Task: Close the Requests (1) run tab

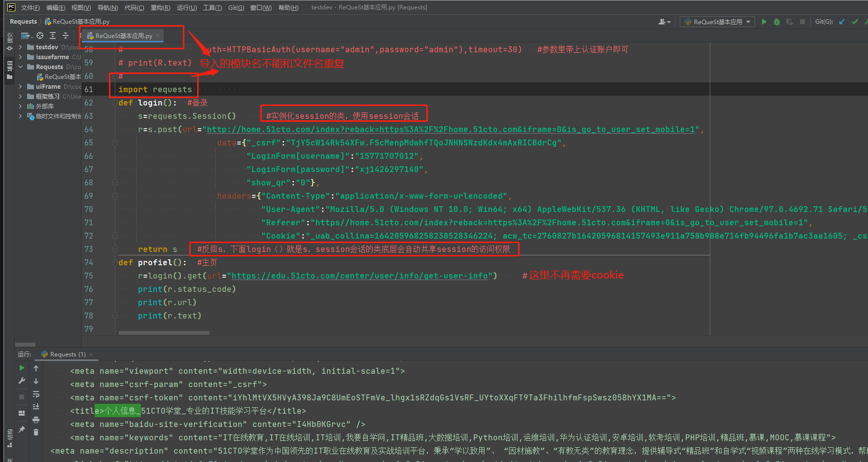Action: pos(91,354)
